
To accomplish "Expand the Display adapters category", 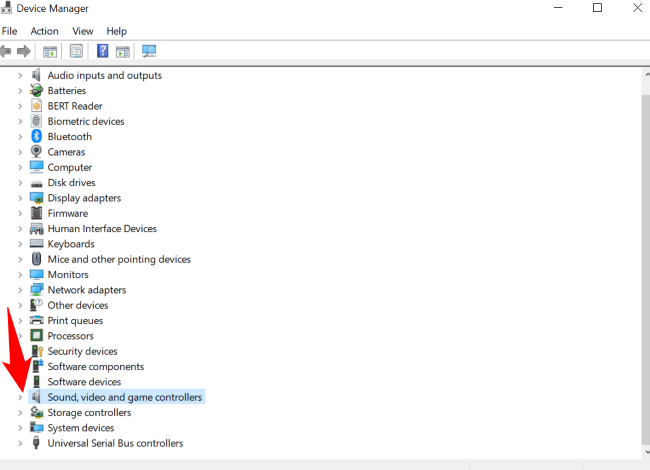I will click(20, 198).
